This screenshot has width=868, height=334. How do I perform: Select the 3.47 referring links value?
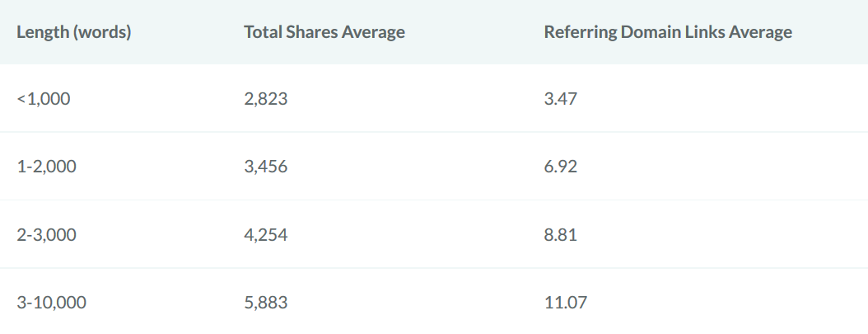[x=560, y=99]
